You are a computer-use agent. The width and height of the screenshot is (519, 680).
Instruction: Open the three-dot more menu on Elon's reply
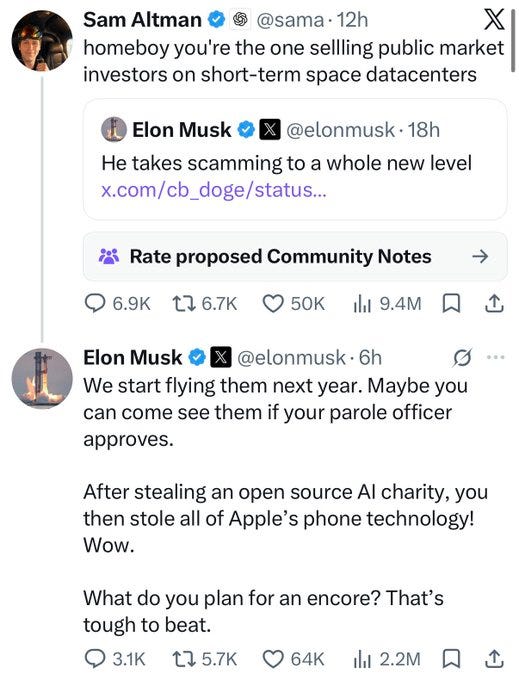coord(496,357)
